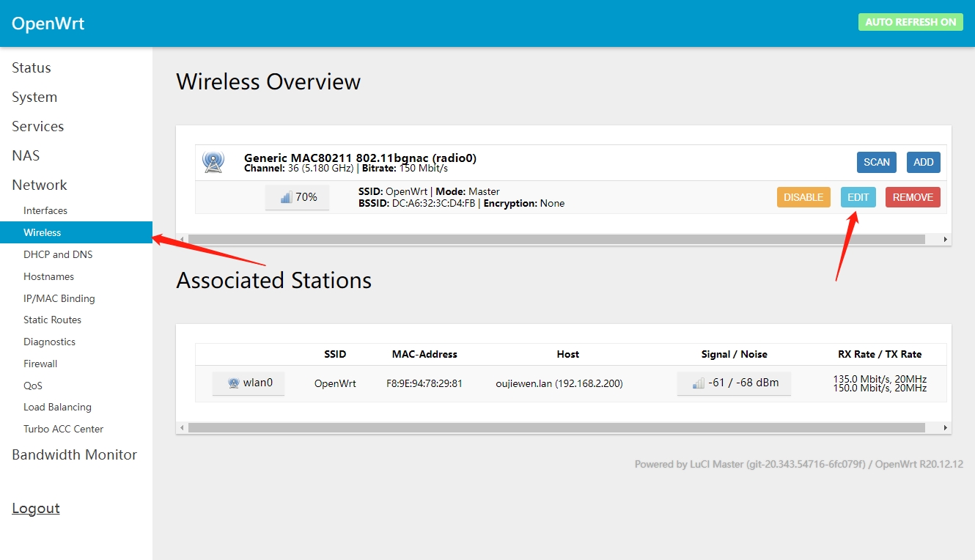Remove the OpenWrt wireless network
The height and width of the screenshot is (560, 975).
pyautogui.click(x=913, y=197)
